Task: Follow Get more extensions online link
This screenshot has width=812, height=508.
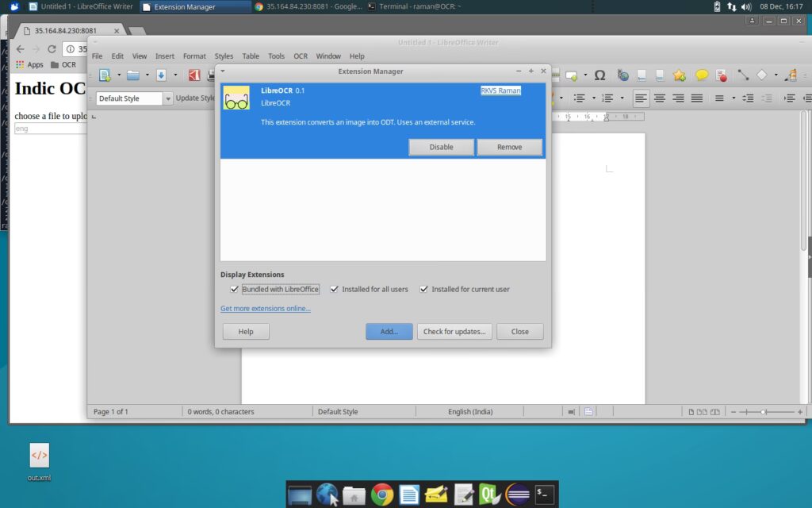Action: click(x=266, y=309)
